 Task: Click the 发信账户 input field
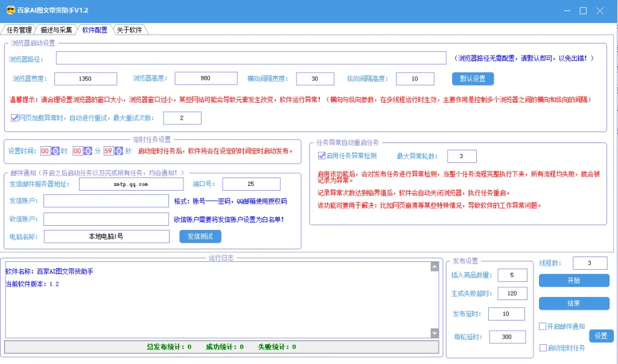point(106,201)
